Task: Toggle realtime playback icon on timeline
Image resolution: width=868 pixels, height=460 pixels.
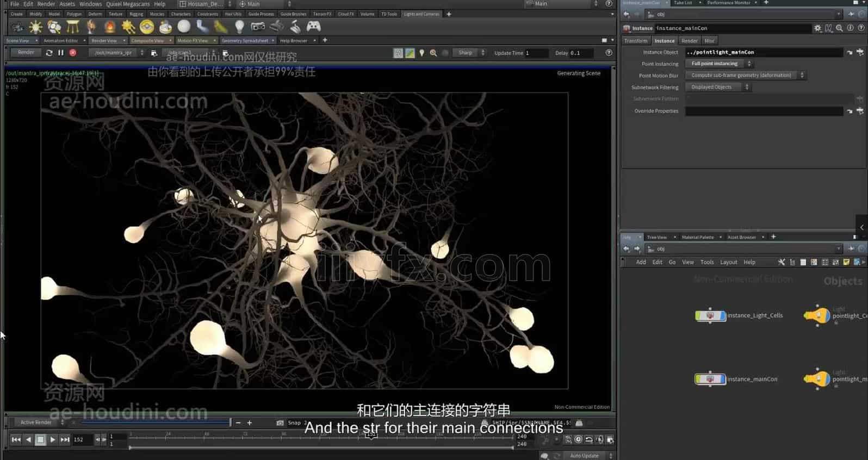Action: point(578,439)
